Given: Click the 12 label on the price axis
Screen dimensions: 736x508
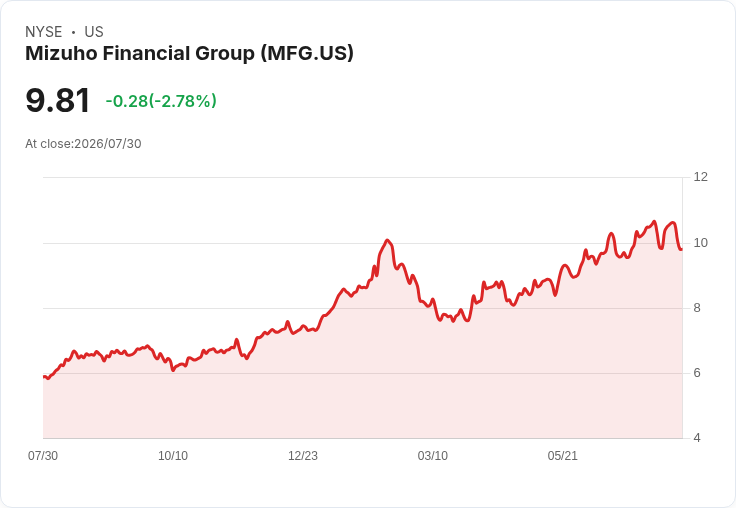Looking at the screenshot, I should coord(700,177).
